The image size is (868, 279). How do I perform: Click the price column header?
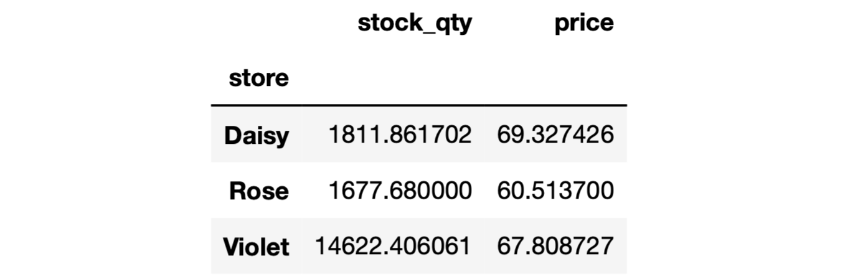coord(583,23)
